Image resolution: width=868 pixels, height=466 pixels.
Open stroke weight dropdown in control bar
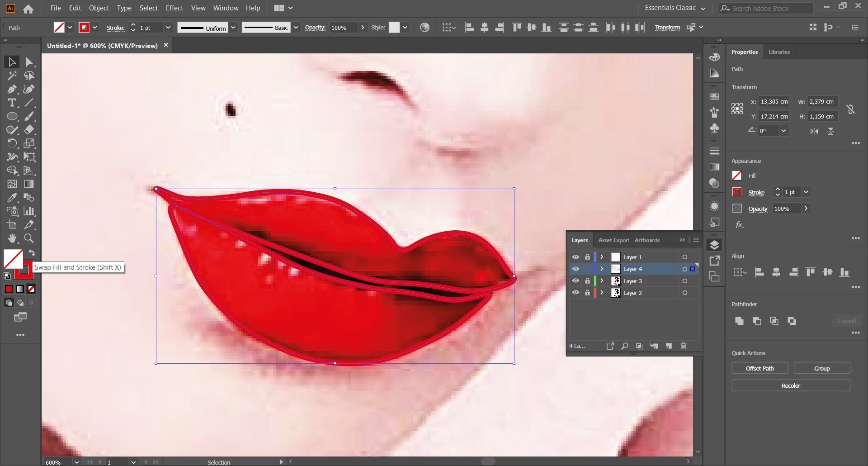pos(168,28)
